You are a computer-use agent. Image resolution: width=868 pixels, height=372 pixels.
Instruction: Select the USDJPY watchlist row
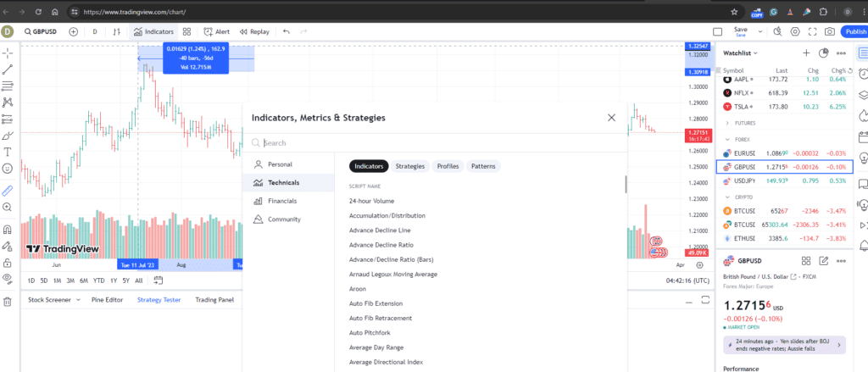(784, 180)
